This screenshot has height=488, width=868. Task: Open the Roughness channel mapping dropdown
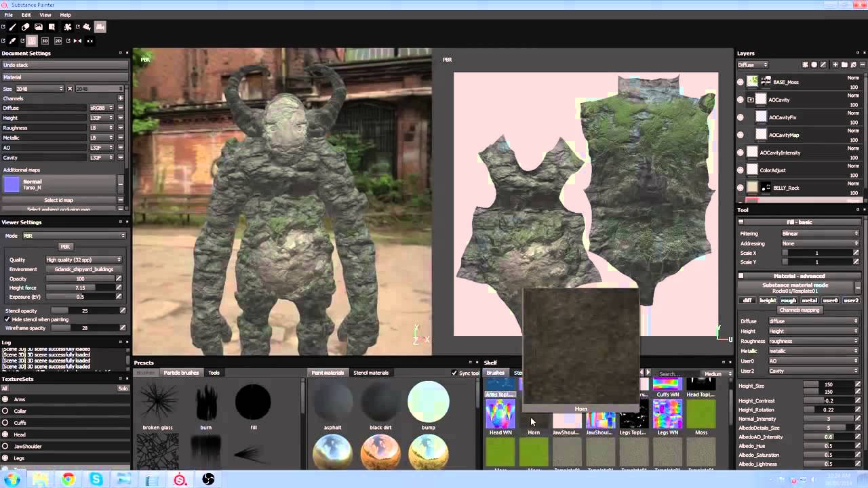tap(814, 341)
